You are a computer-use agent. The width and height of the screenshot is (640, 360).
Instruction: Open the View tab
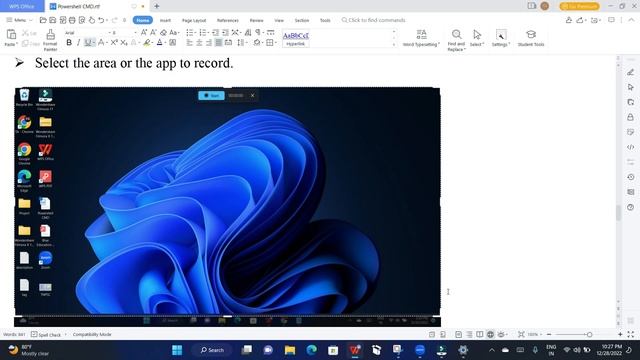click(279, 20)
